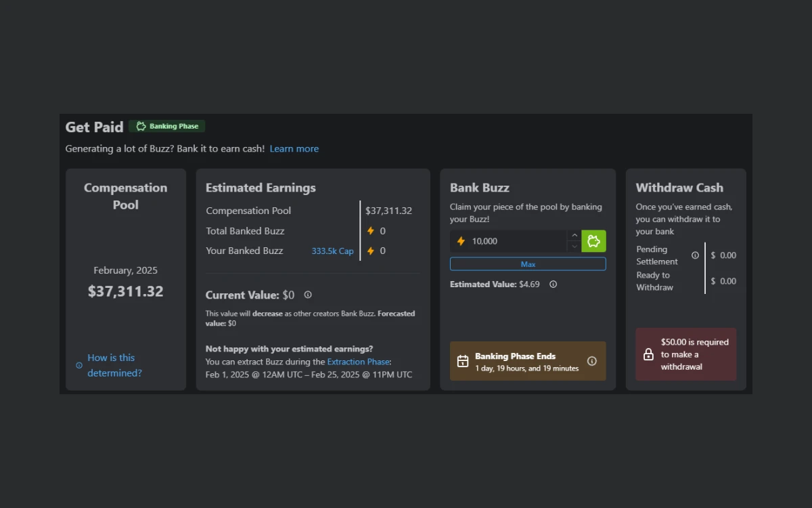Click the Current Value: $0 text
The width and height of the screenshot is (812, 508).
click(x=250, y=295)
